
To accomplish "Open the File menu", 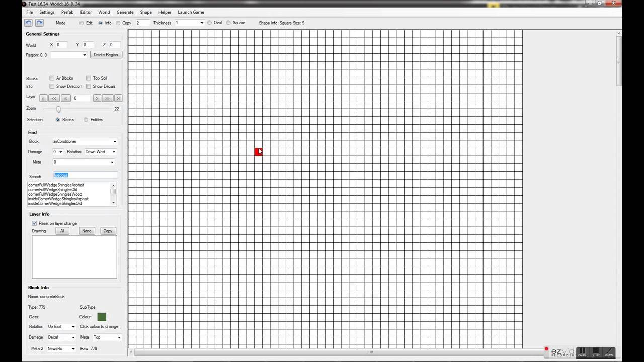I will pos(30,12).
